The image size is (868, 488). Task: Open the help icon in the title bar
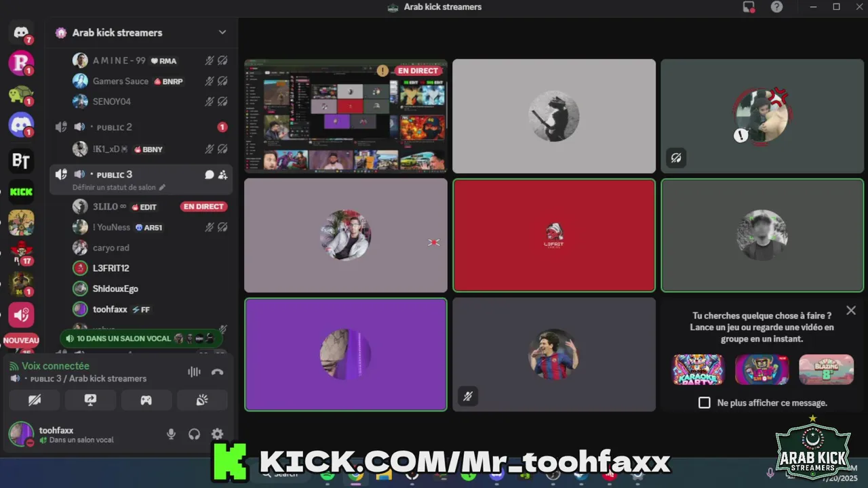tap(777, 7)
